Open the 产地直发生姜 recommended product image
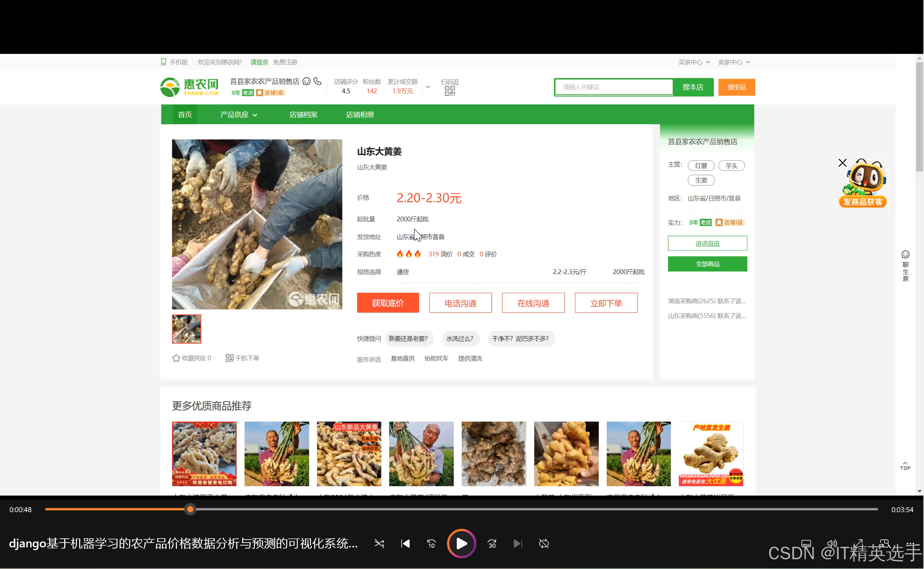Image resolution: width=924 pixels, height=569 pixels. 711,454
